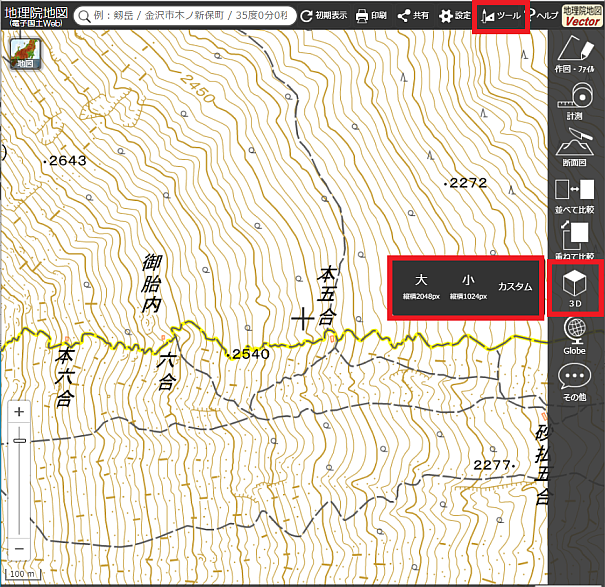Click 印刷 print in top bar
The width and height of the screenshot is (605, 587).
pos(371,17)
